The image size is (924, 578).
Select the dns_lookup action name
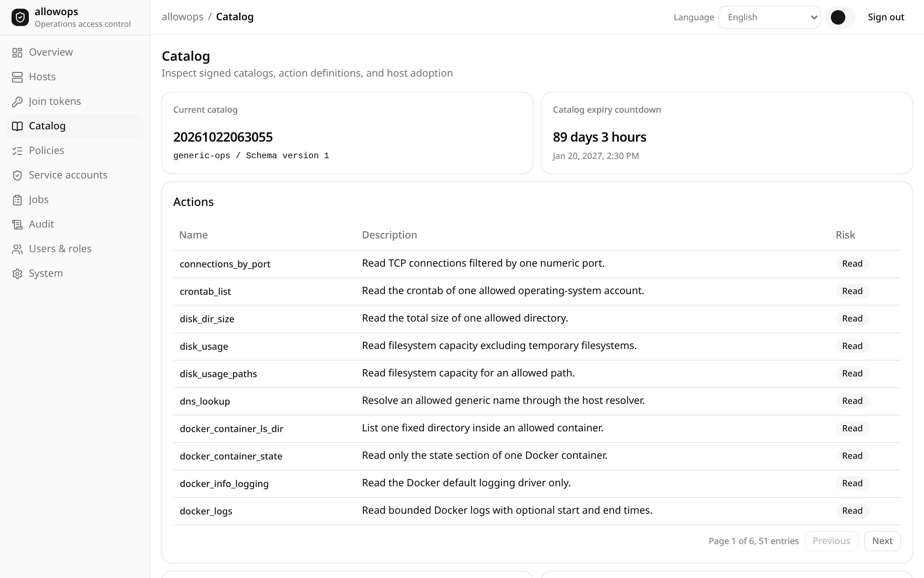(205, 401)
